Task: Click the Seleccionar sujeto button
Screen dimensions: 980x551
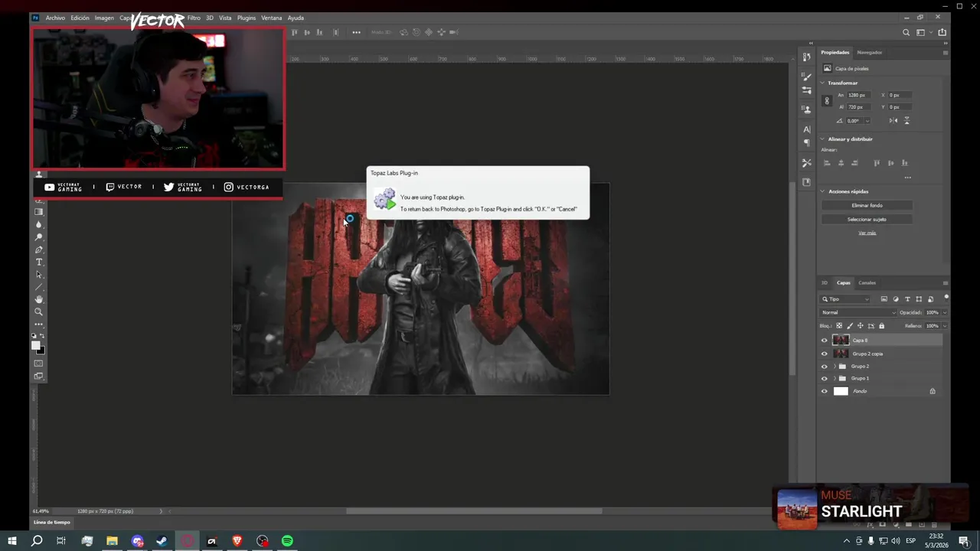Action: (867, 219)
